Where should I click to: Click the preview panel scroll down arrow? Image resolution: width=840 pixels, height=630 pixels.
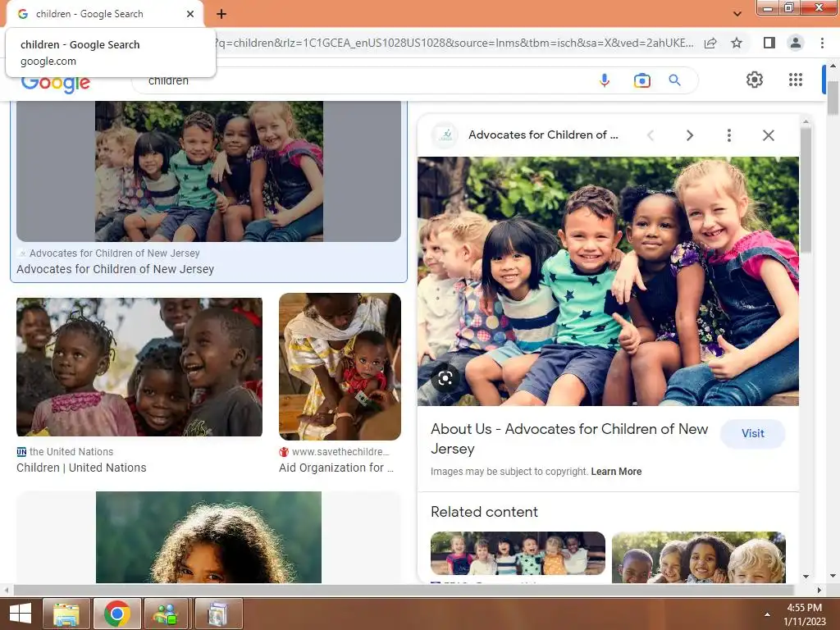[x=806, y=577]
